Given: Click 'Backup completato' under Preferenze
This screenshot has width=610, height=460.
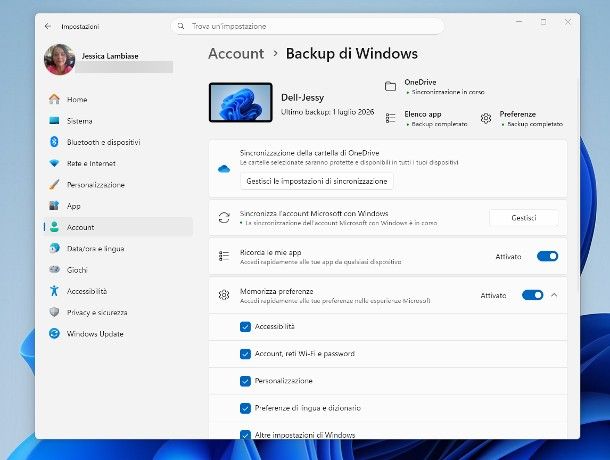Looking at the screenshot, I should (x=535, y=124).
